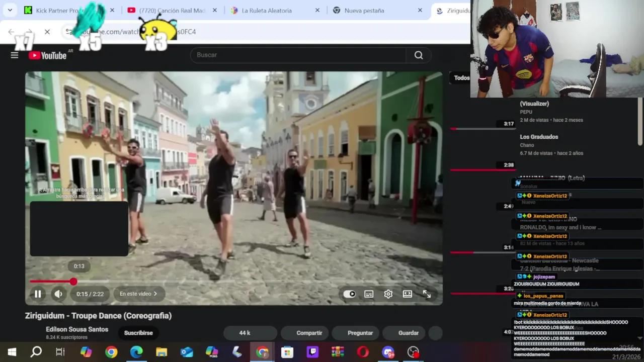Open Twitch from the taskbar
Screen dimensions: 644x362
(x=312, y=352)
